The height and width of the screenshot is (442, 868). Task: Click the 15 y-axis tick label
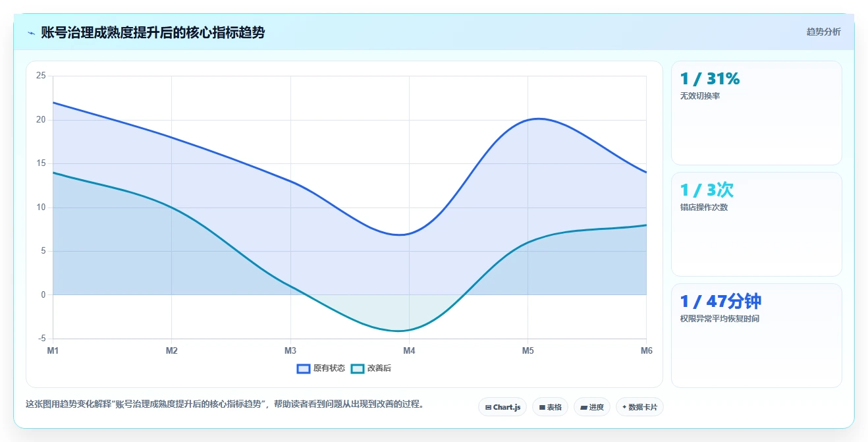tap(41, 163)
